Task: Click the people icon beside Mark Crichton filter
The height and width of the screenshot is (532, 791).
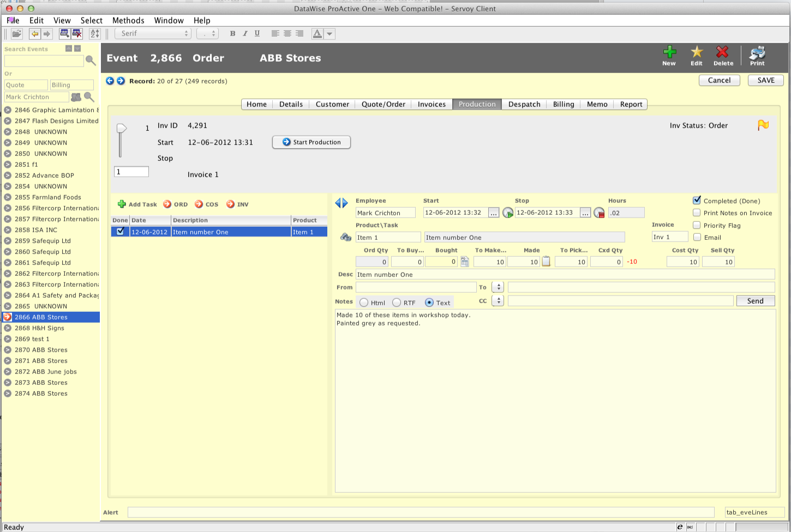Action: pos(76,97)
